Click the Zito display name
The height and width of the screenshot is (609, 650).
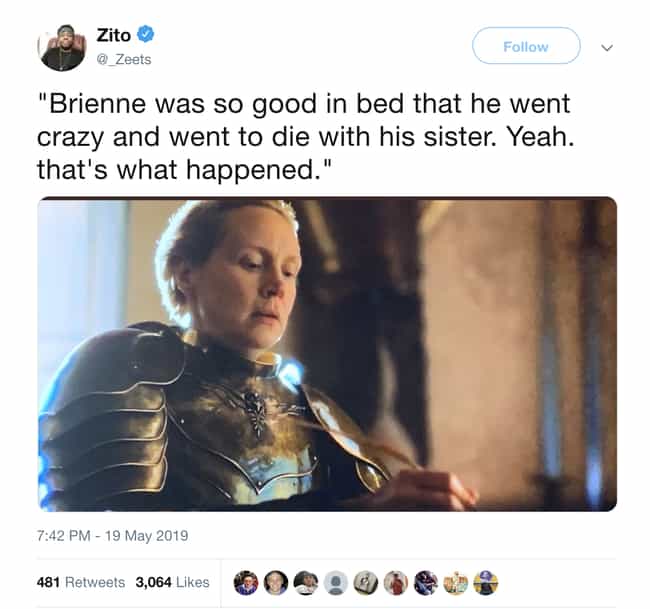[114, 35]
